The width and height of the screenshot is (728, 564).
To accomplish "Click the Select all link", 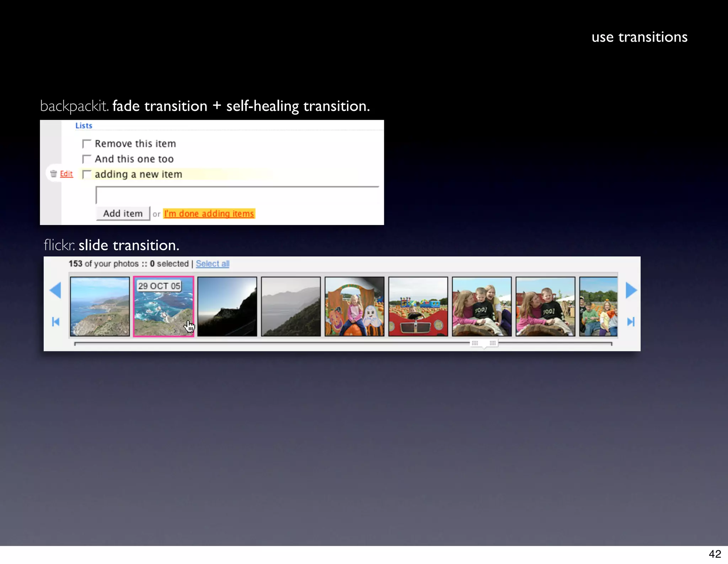I will 213,264.
